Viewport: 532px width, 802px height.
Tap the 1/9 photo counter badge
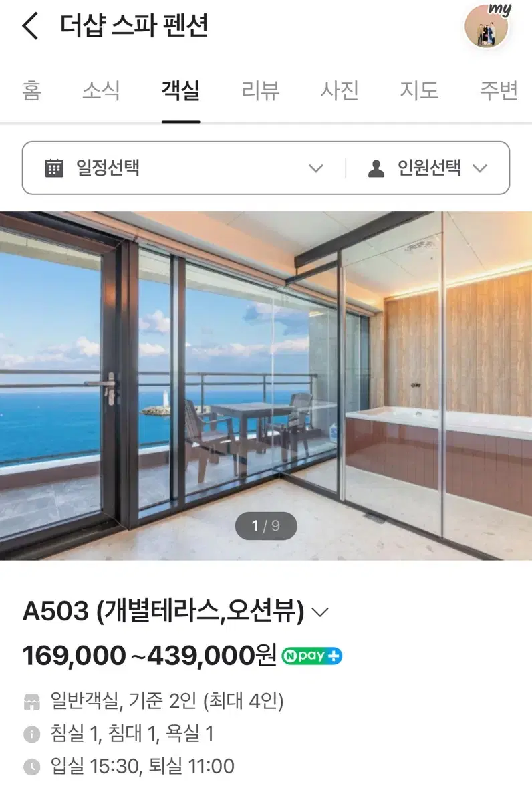click(x=266, y=526)
